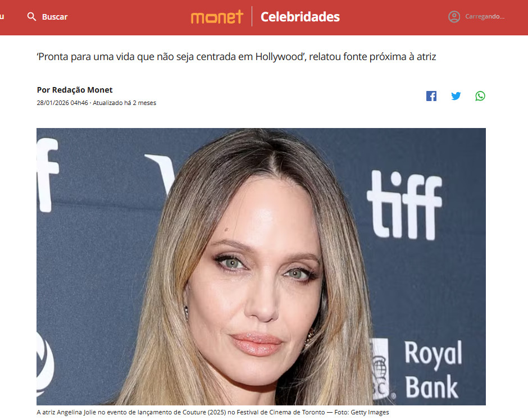The height and width of the screenshot is (420, 528).
Task: Open the Celebridades section link
Action: [300, 17]
